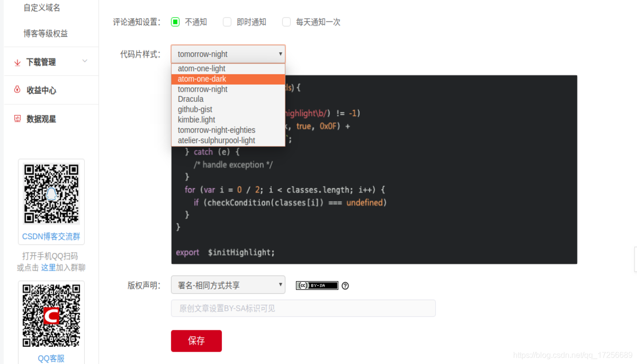
Task: Click the dark code preview panel
Action: (x=374, y=170)
